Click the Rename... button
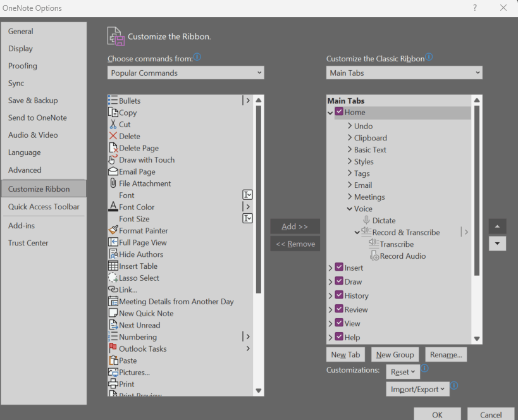The image size is (518, 420). click(446, 355)
